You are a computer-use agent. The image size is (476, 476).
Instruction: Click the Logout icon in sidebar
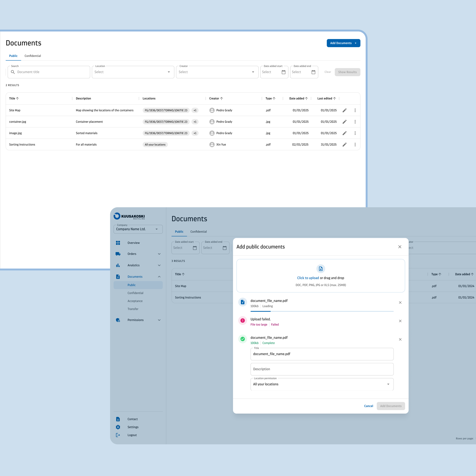pyautogui.click(x=118, y=435)
